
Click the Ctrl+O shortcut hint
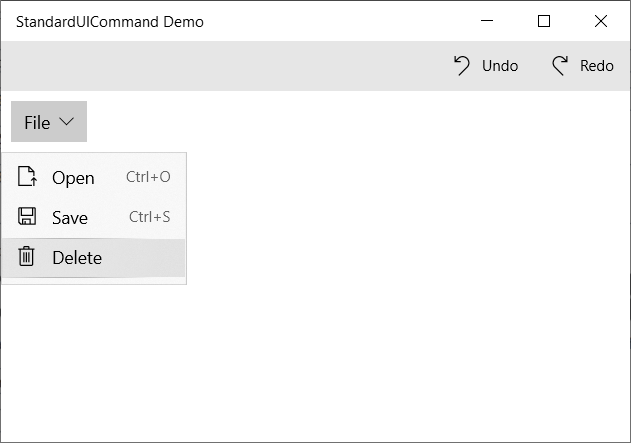(x=148, y=177)
